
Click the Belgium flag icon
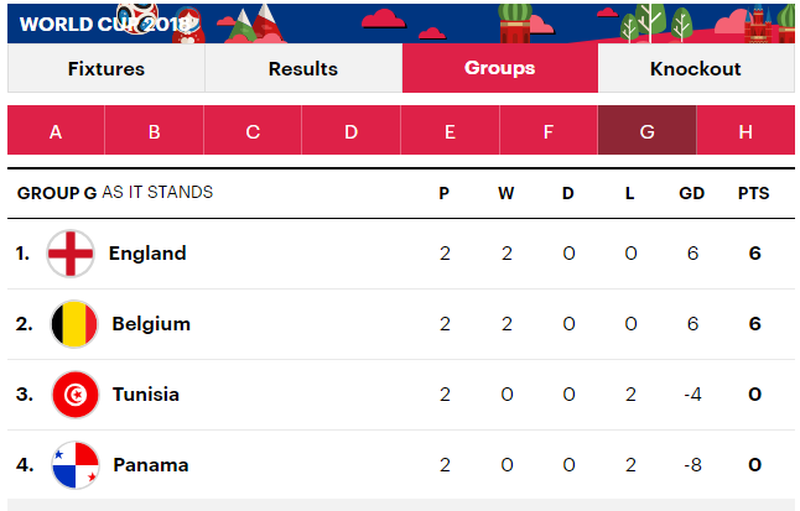click(x=74, y=324)
